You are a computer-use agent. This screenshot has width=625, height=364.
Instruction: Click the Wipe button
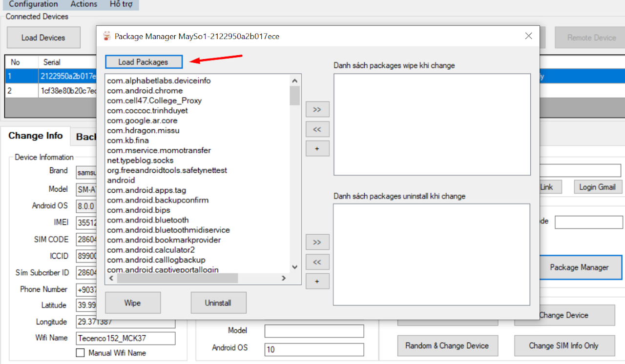click(x=132, y=303)
